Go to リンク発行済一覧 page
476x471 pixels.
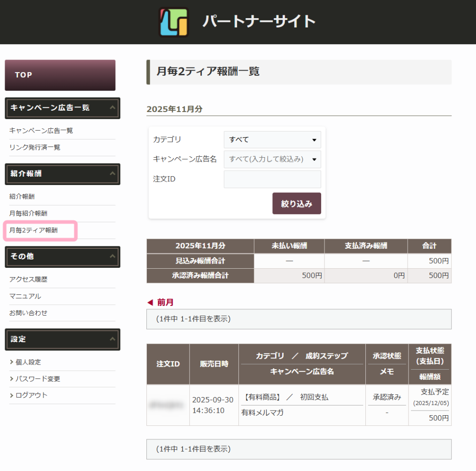pyautogui.click(x=35, y=147)
